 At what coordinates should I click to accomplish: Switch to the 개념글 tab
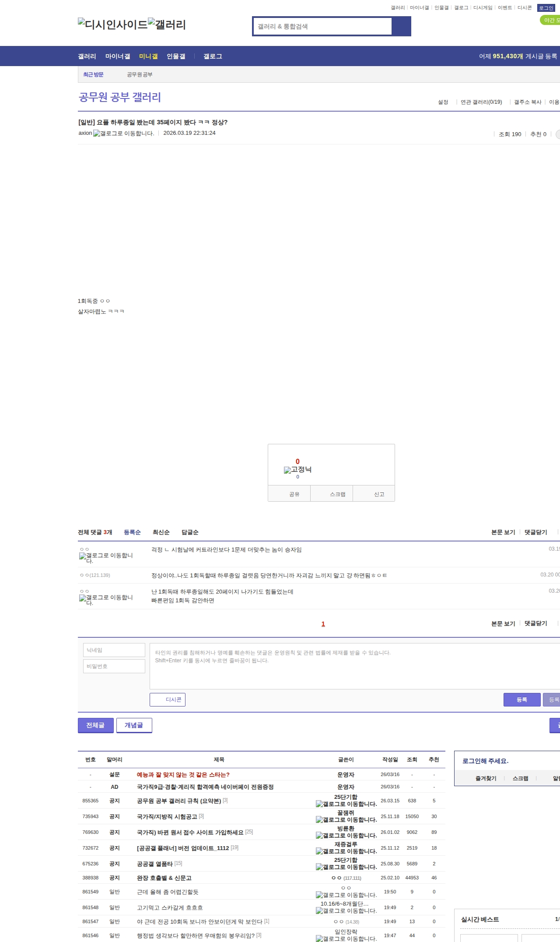pyautogui.click(x=134, y=725)
